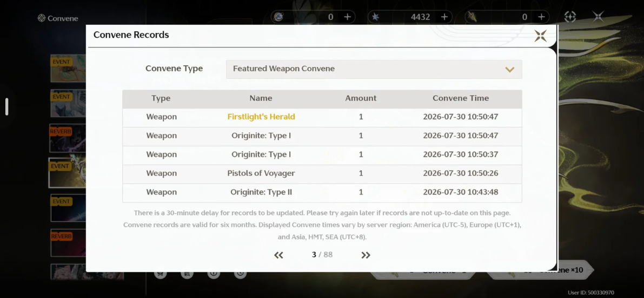Go to next records page

[366, 255]
